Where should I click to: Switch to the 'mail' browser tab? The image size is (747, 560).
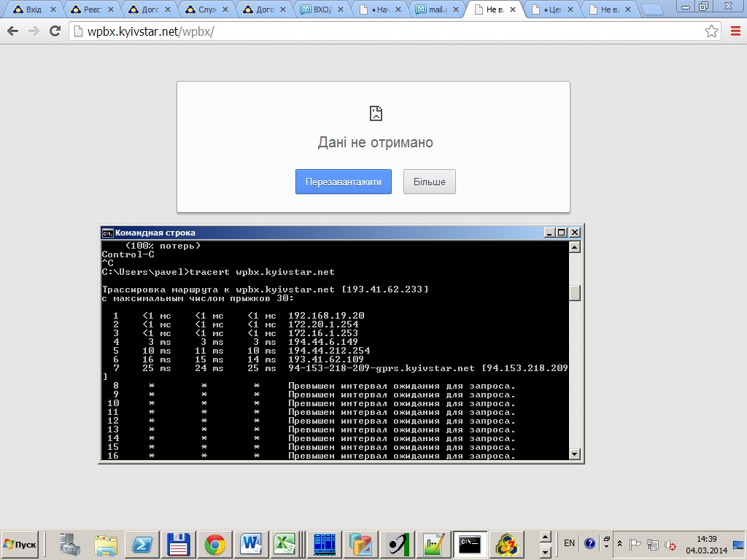coord(436,10)
